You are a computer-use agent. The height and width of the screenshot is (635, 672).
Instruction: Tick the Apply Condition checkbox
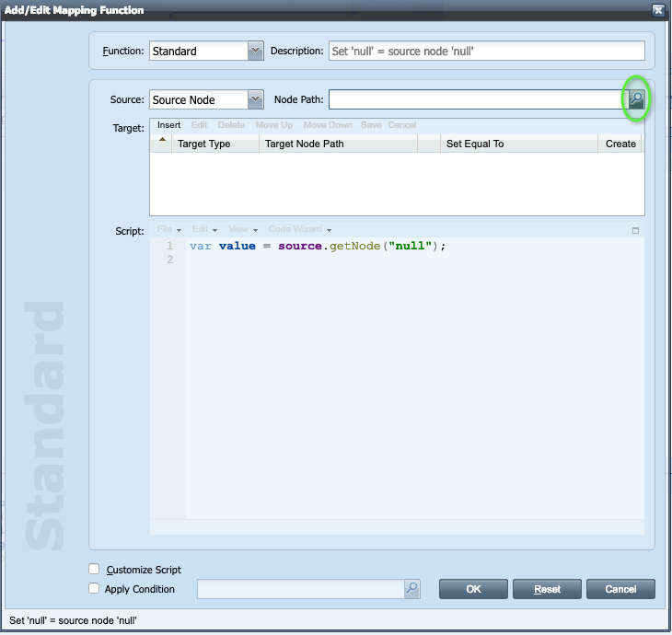coord(94,588)
